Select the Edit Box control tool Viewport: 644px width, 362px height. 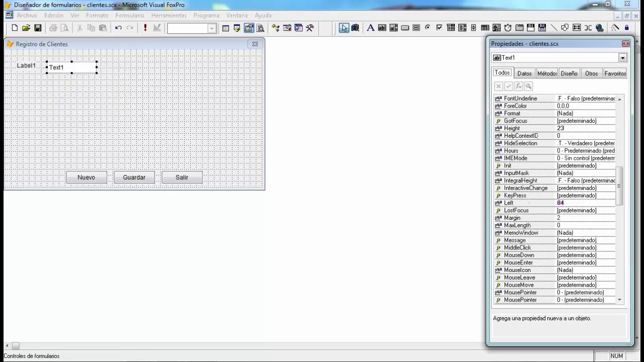click(393, 28)
